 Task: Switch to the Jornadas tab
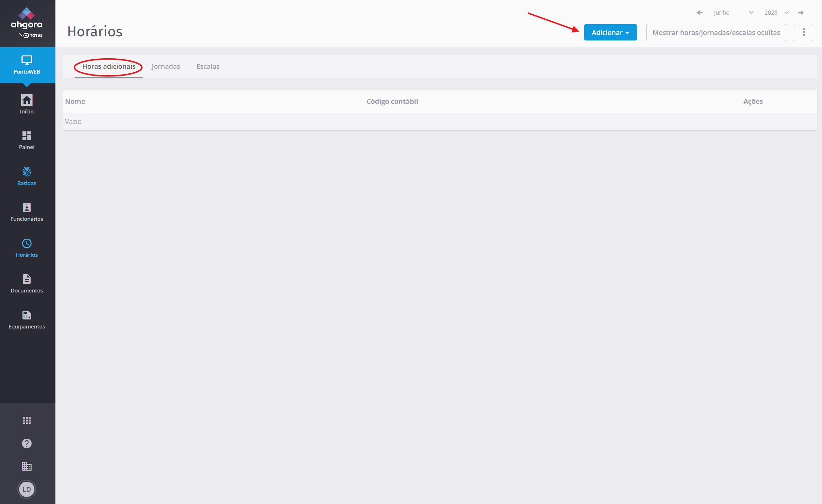(x=165, y=66)
